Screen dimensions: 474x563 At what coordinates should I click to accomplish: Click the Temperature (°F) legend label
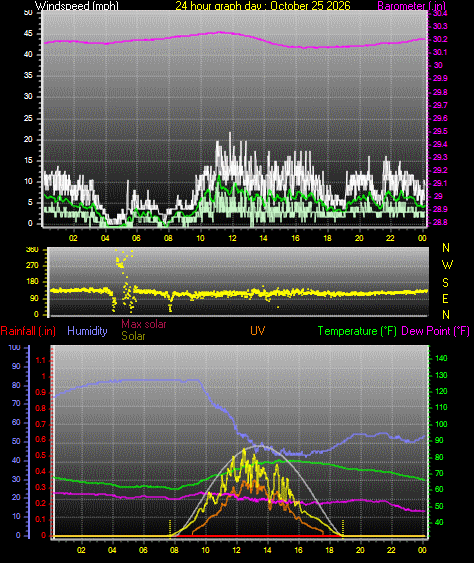pos(357,331)
